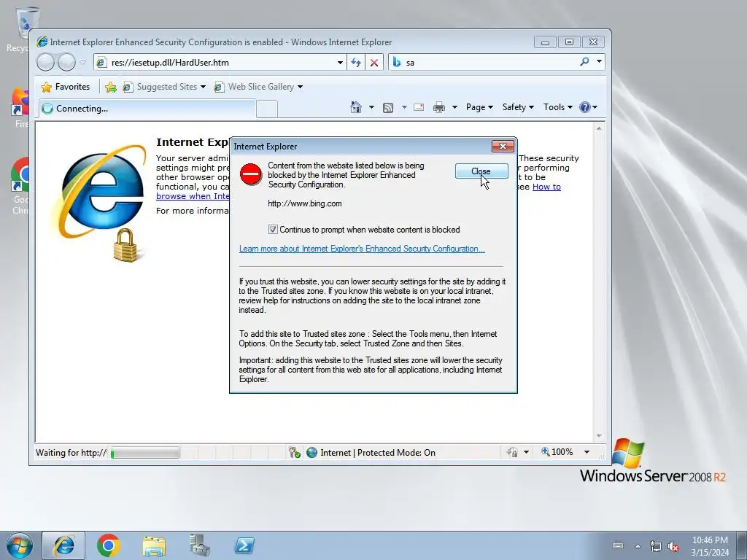
Task: Click the Back navigation button
Action: coord(46,63)
